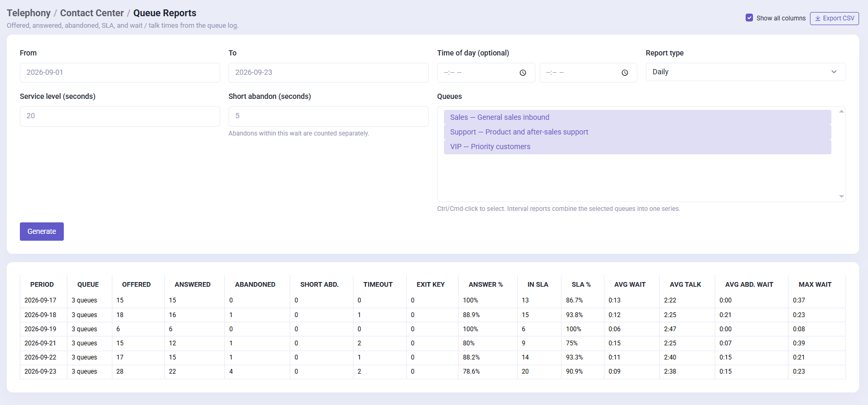Select the VIP — Priority customers queue
This screenshot has width=868, height=405.
[x=637, y=147]
